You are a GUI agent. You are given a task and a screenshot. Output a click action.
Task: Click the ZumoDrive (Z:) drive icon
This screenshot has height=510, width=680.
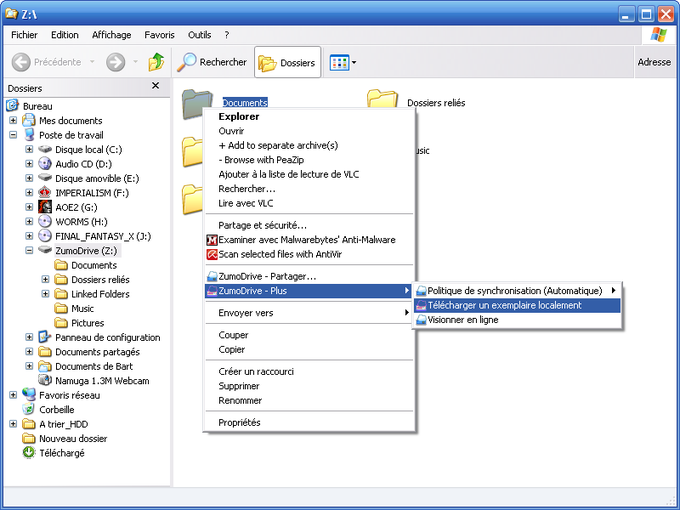(45, 250)
